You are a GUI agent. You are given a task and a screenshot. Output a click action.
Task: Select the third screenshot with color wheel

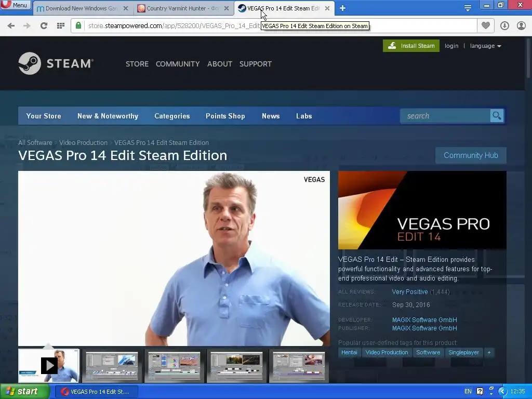pos(174,366)
